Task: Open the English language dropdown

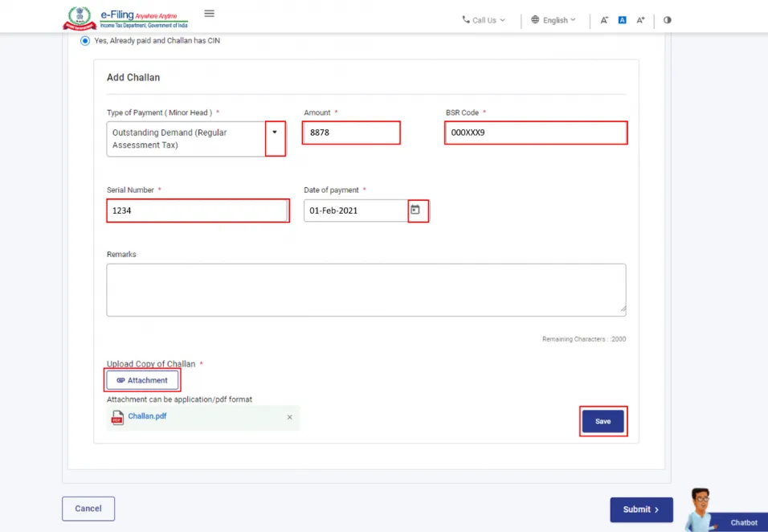Action: (554, 20)
